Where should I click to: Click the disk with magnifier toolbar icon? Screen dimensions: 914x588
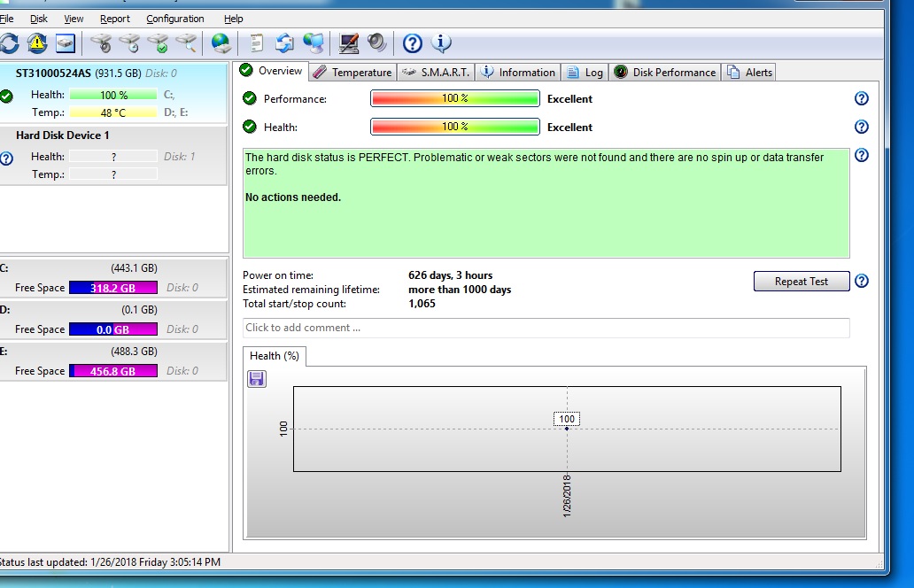pyautogui.click(x=186, y=43)
